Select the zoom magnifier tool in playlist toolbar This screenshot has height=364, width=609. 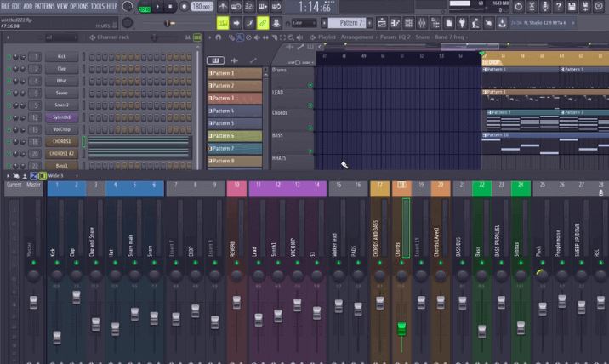click(x=291, y=37)
